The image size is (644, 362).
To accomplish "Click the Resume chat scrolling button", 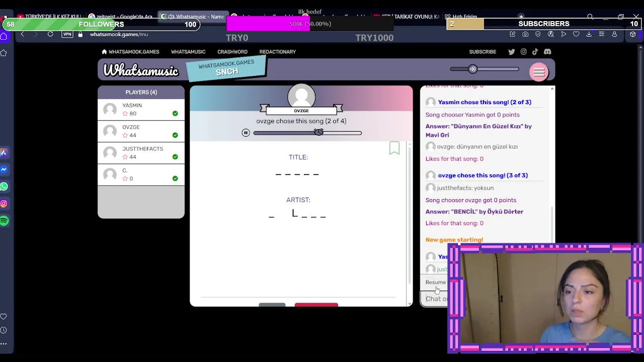I will coord(436,283).
